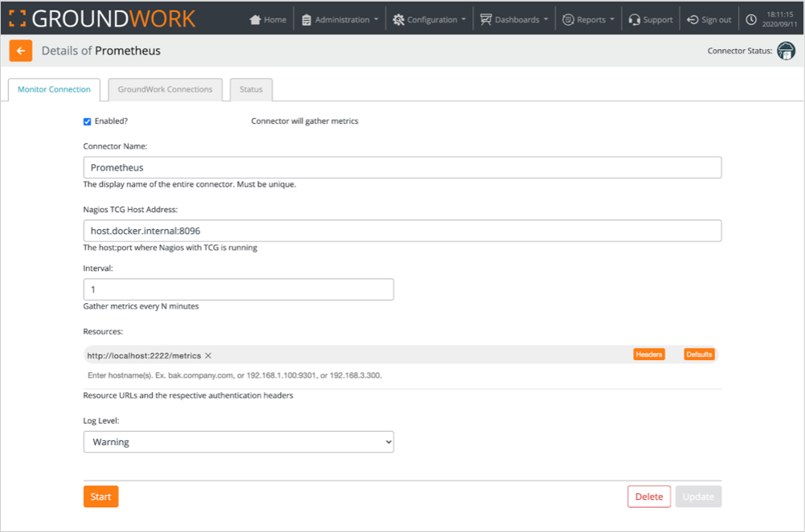Click the Support headset icon

pyautogui.click(x=634, y=19)
